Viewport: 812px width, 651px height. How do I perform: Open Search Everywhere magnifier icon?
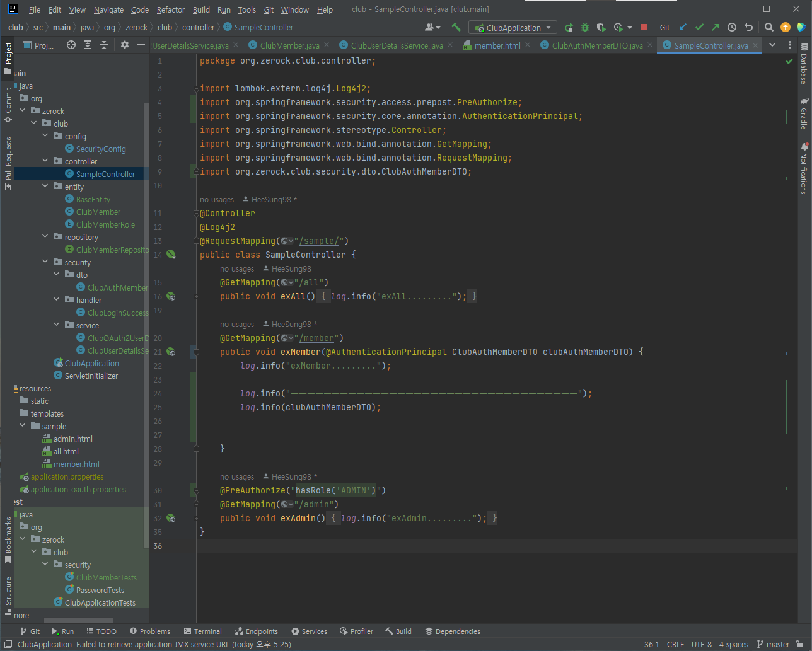click(769, 27)
